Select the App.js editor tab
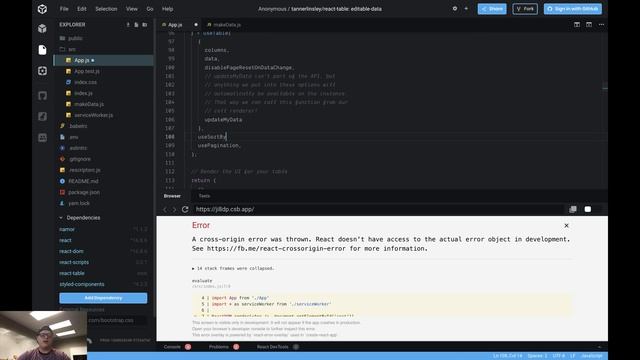The height and width of the screenshot is (360, 640). pos(175,25)
